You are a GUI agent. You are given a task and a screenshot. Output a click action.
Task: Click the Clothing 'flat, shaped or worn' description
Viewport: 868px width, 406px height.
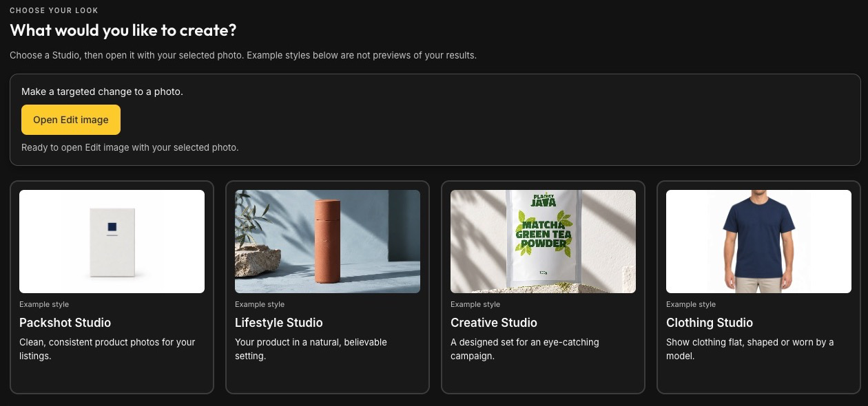coord(750,349)
